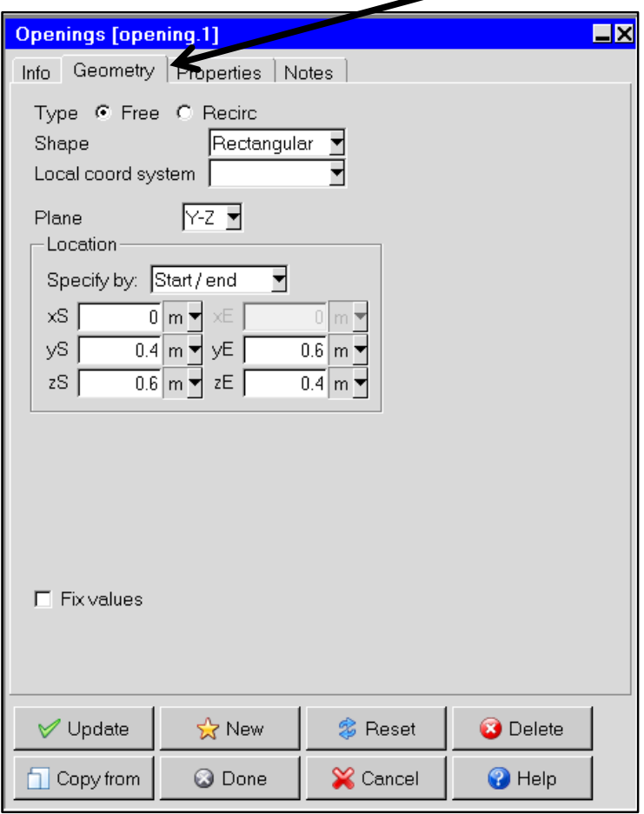Viewport: 644px width, 814px height.
Task: Open Help via question mark button
Action: tap(522, 778)
